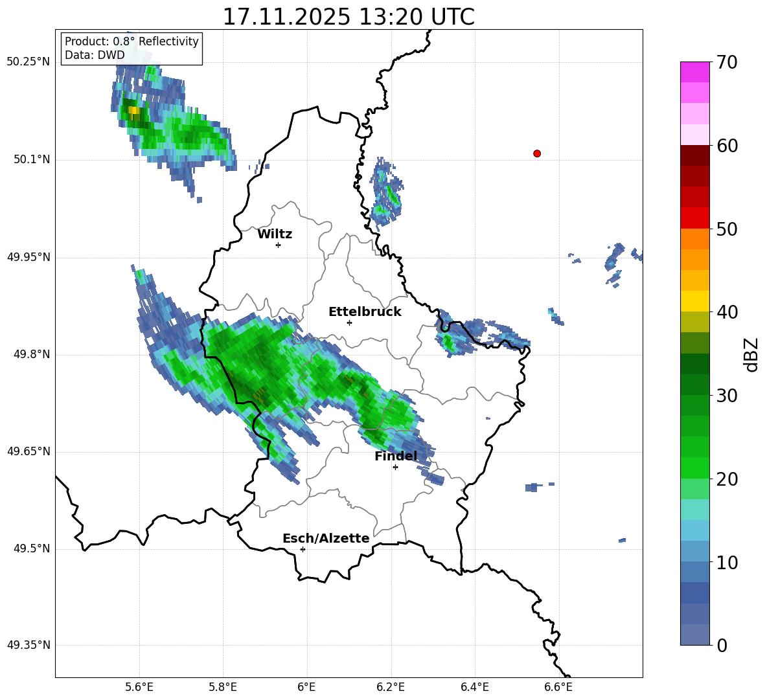Viewport: 767px width, 700px height.
Task: Click the colorbar tick label 10
Action: click(727, 562)
